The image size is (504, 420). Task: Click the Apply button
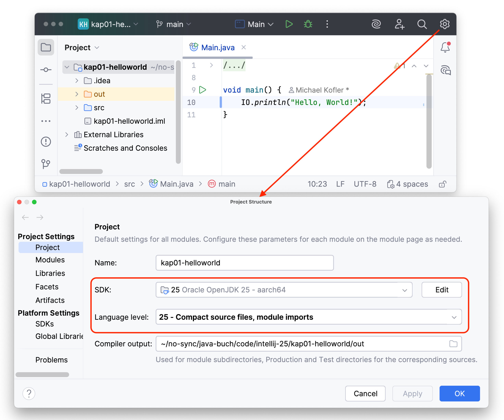tap(412, 393)
